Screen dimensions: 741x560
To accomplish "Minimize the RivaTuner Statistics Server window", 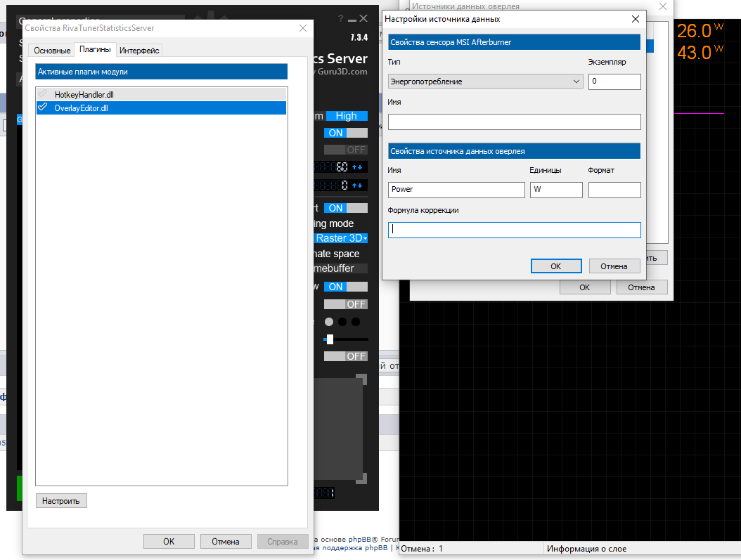I will point(352,20).
